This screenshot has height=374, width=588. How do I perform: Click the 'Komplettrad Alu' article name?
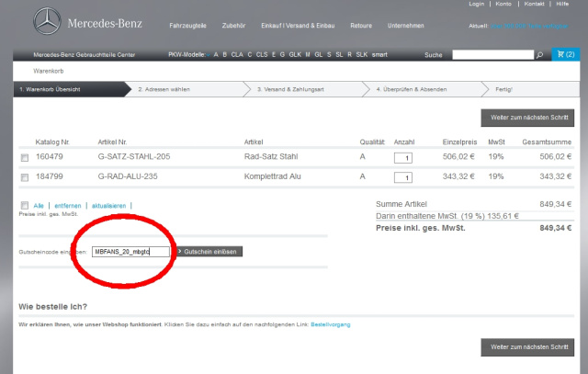coord(272,176)
